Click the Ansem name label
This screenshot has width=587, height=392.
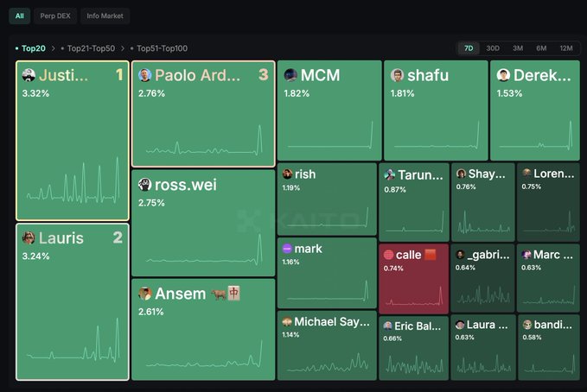point(181,294)
